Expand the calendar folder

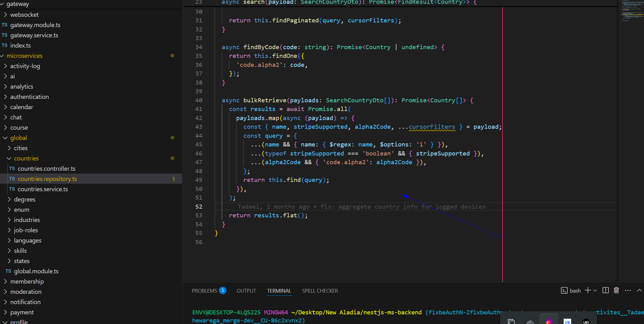click(21, 107)
